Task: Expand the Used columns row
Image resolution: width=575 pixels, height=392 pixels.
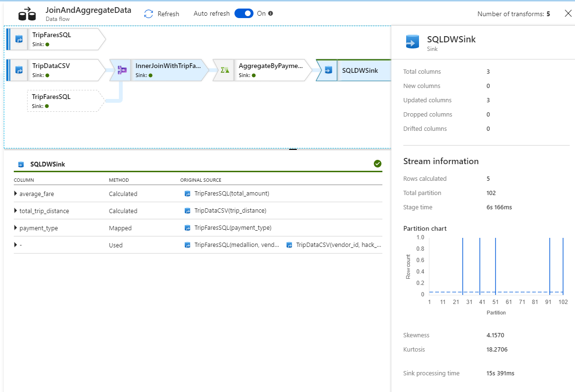Action: 15,245
